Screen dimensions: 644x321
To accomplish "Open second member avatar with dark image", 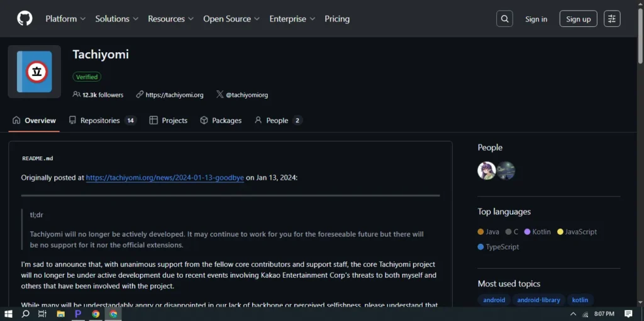I will pos(506,170).
